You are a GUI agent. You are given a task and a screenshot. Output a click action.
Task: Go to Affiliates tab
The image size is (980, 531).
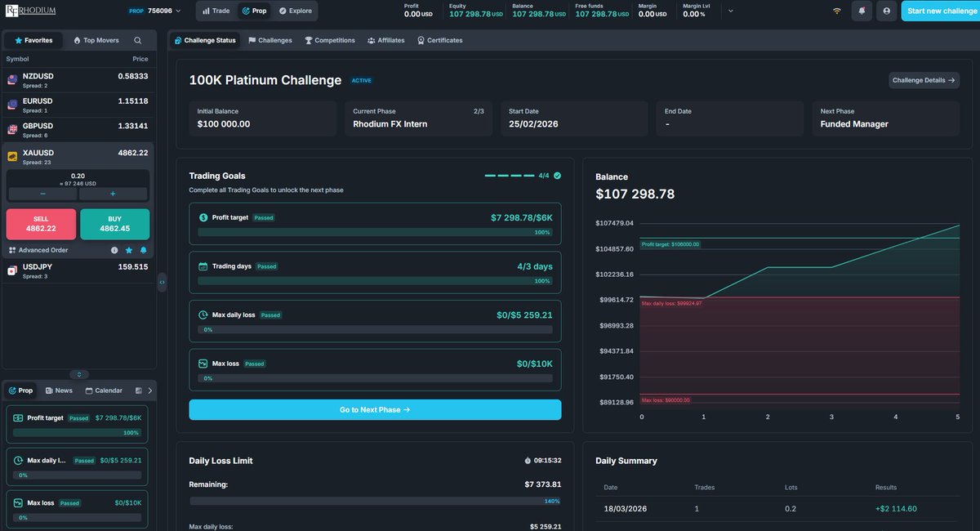[385, 40]
